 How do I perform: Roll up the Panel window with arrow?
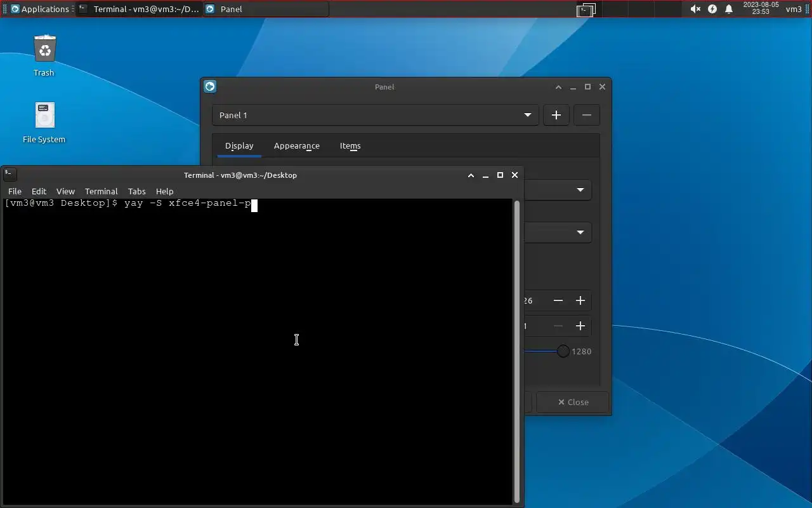(x=558, y=87)
